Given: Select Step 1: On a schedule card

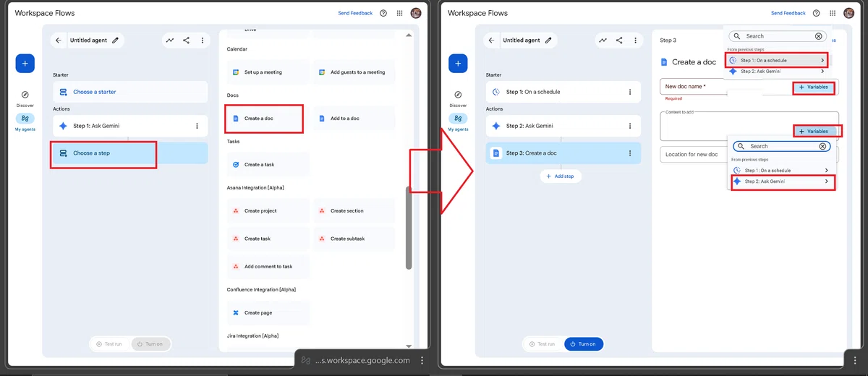Looking at the screenshot, I should pyautogui.click(x=563, y=92).
